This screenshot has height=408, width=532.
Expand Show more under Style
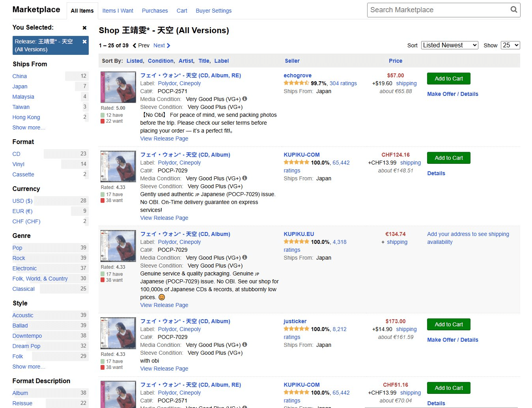point(29,367)
